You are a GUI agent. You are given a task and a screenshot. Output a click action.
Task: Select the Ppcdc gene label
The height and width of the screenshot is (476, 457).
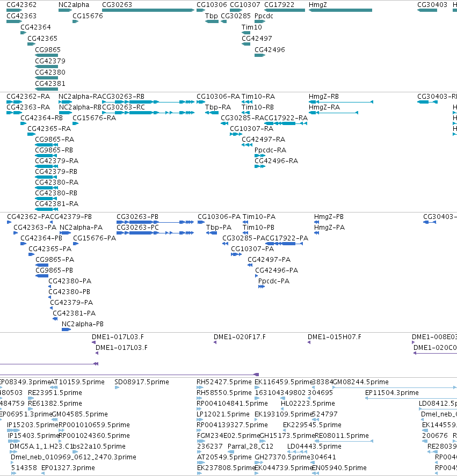click(264, 16)
